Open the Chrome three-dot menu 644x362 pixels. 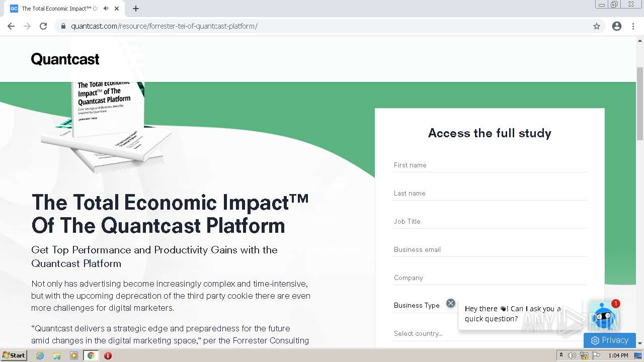point(633,26)
